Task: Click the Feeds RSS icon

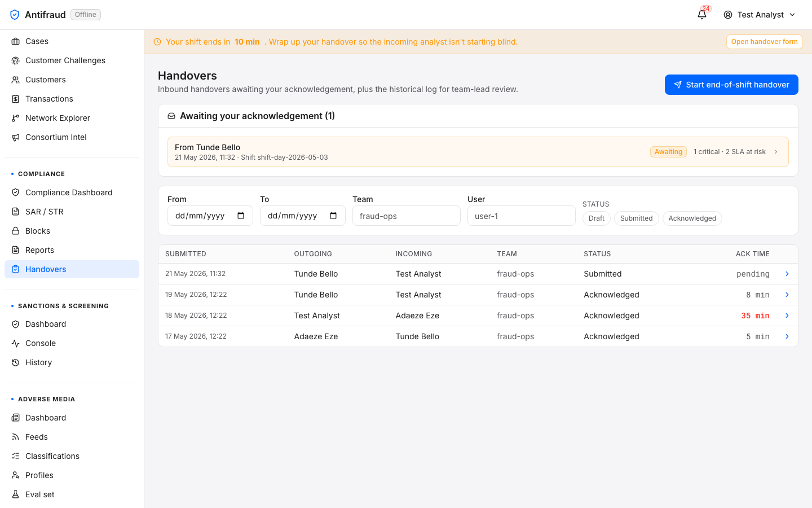Action: [16, 437]
